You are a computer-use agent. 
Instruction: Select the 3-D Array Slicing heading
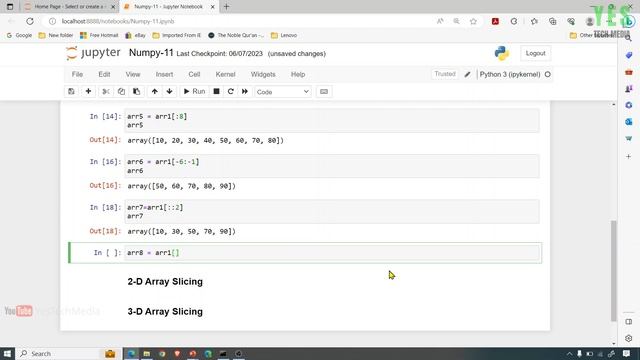(165, 311)
